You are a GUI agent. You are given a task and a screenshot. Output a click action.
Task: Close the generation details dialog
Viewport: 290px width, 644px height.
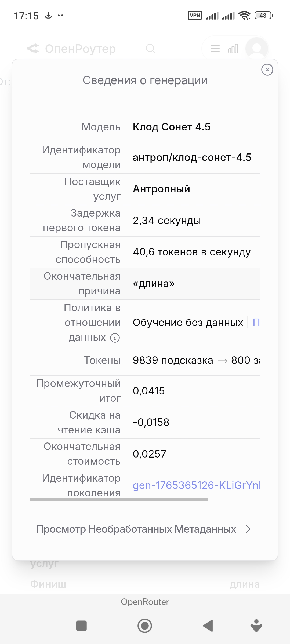(267, 70)
